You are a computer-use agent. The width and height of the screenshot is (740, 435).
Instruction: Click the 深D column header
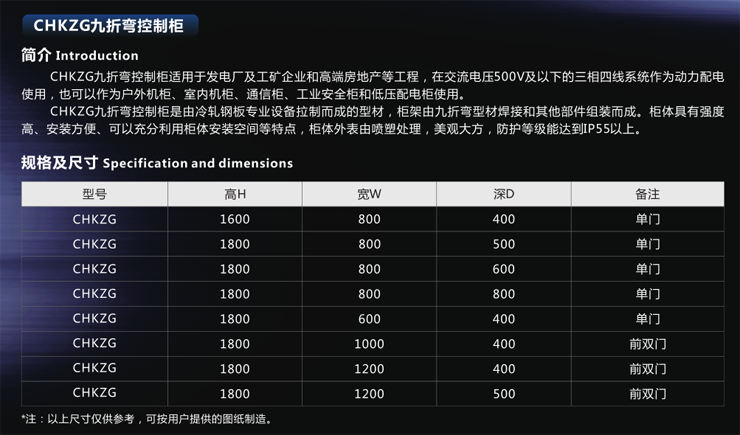click(x=503, y=193)
